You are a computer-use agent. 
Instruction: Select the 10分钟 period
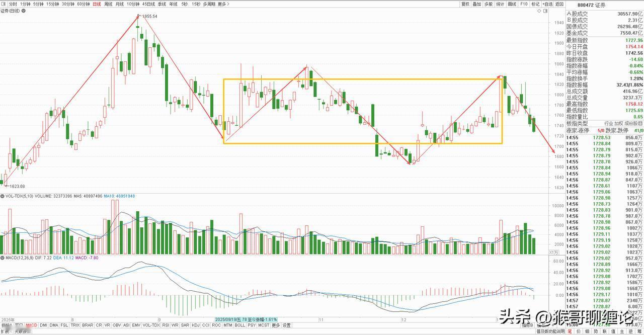point(133,4)
